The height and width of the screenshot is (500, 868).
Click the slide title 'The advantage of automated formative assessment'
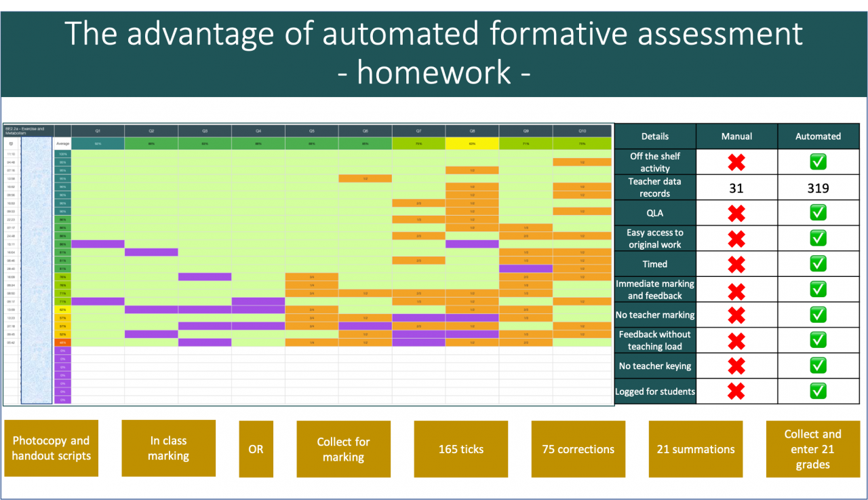tap(434, 34)
